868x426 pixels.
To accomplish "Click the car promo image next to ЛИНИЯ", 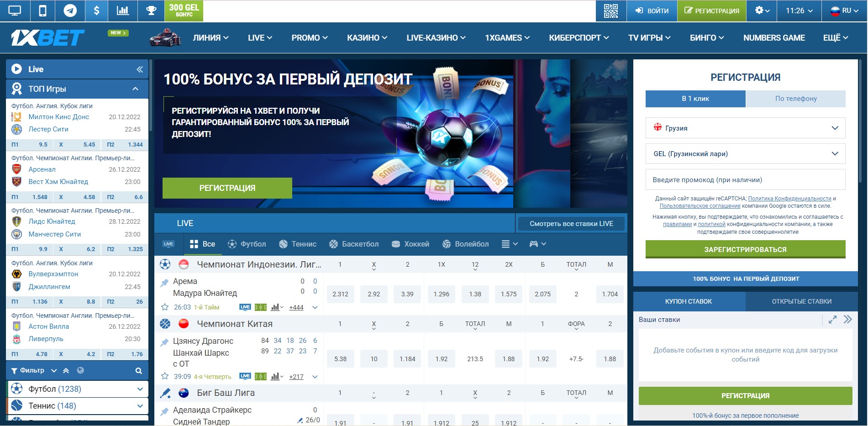I will 165,37.
